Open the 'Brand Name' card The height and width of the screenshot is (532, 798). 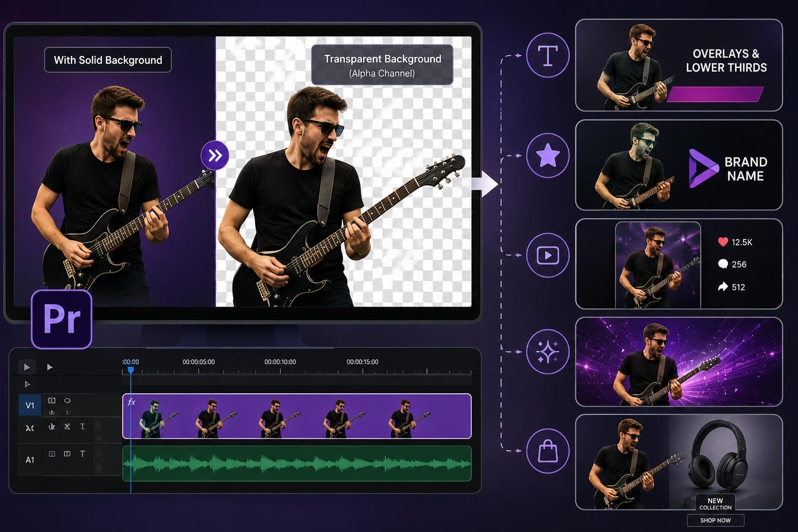[x=679, y=165]
